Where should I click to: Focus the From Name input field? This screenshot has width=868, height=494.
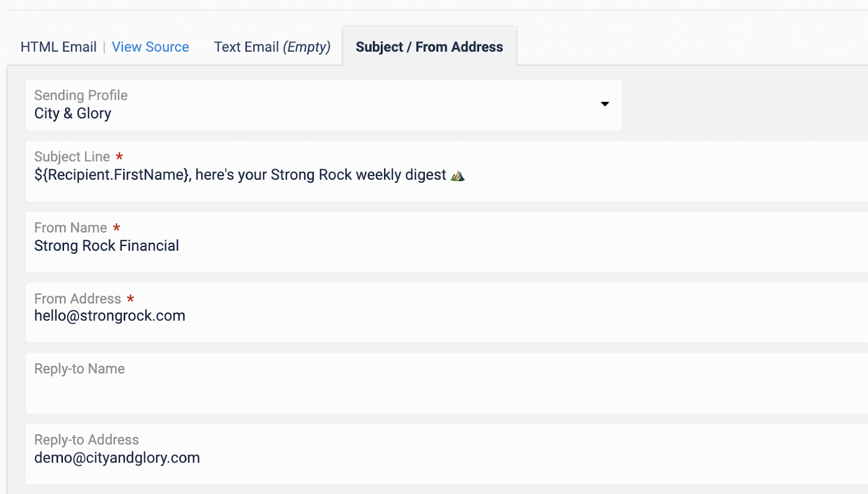click(x=446, y=242)
